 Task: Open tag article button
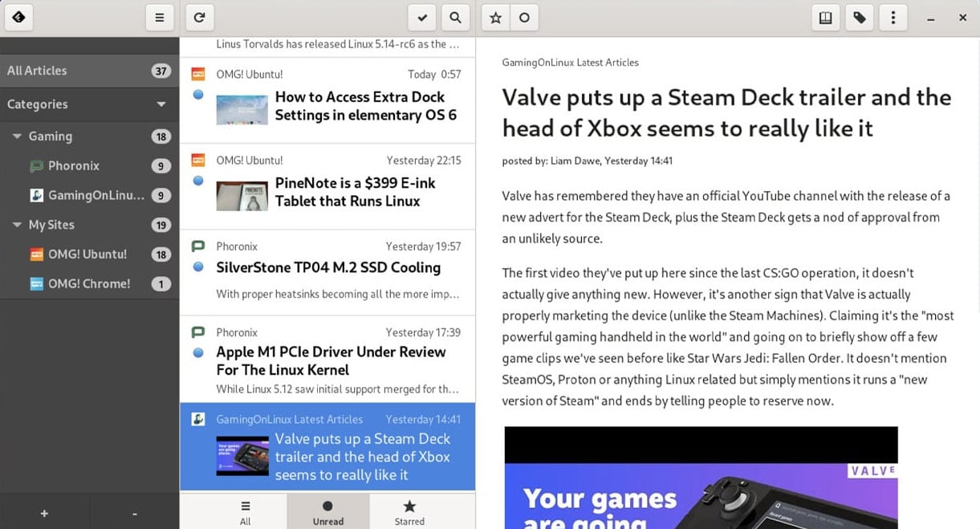click(x=860, y=17)
